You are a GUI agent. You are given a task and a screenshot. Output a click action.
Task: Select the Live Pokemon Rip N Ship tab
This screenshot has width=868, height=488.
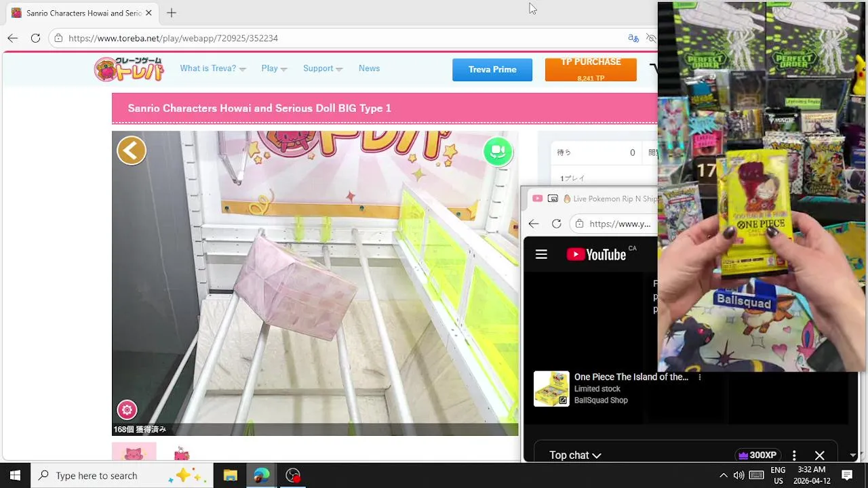[x=609, y=199]
